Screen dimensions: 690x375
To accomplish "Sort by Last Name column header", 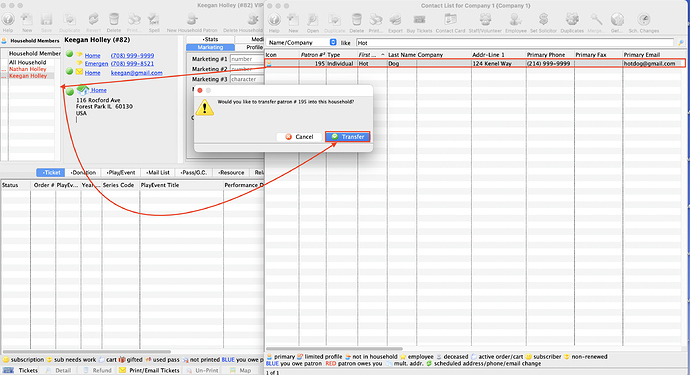I will tap(401, 55).
